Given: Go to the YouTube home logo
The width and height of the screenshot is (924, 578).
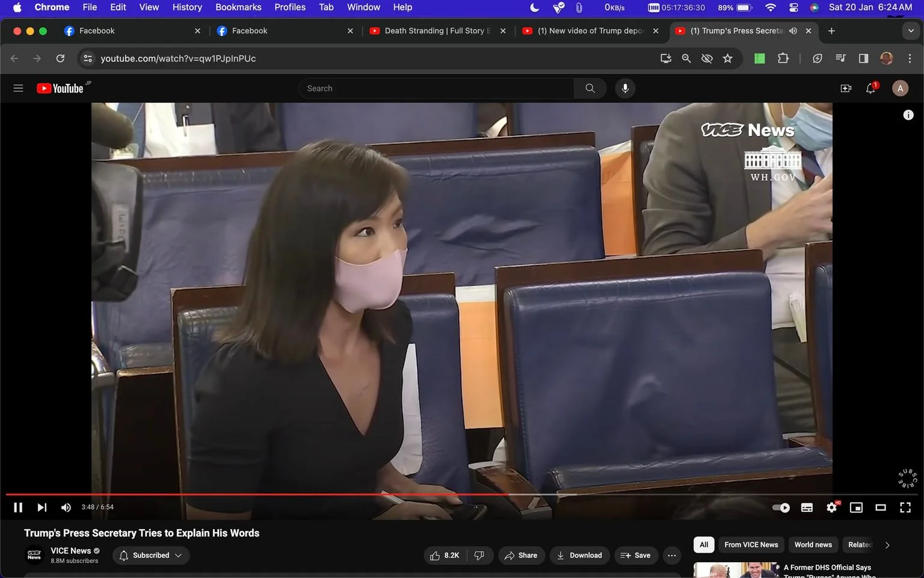Looking at the screenshot, I should 60,89.
